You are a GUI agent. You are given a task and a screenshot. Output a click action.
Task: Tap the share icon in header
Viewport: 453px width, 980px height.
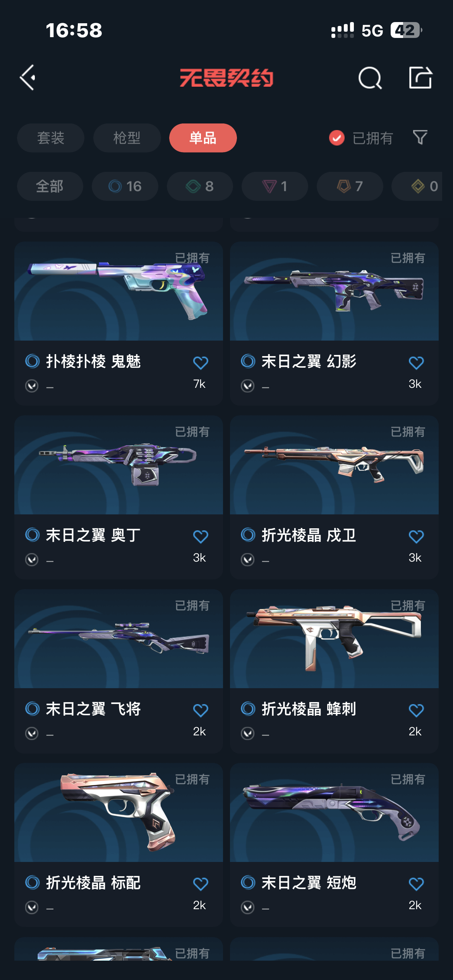420,77
